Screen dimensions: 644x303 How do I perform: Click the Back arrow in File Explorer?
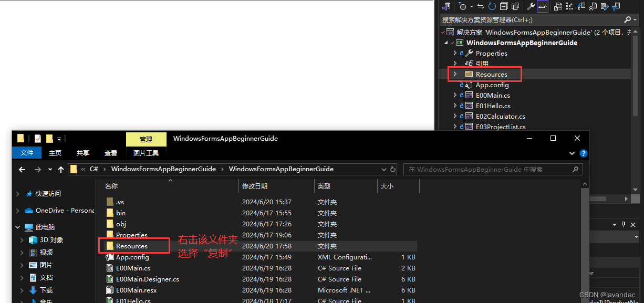(21, 169)
